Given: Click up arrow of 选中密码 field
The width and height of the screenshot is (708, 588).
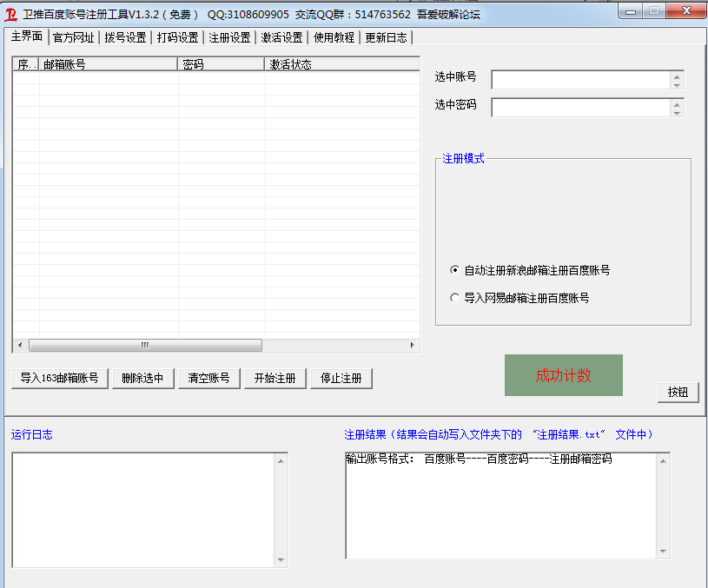Looking at the screenshot, I should [x=677, y=104].
